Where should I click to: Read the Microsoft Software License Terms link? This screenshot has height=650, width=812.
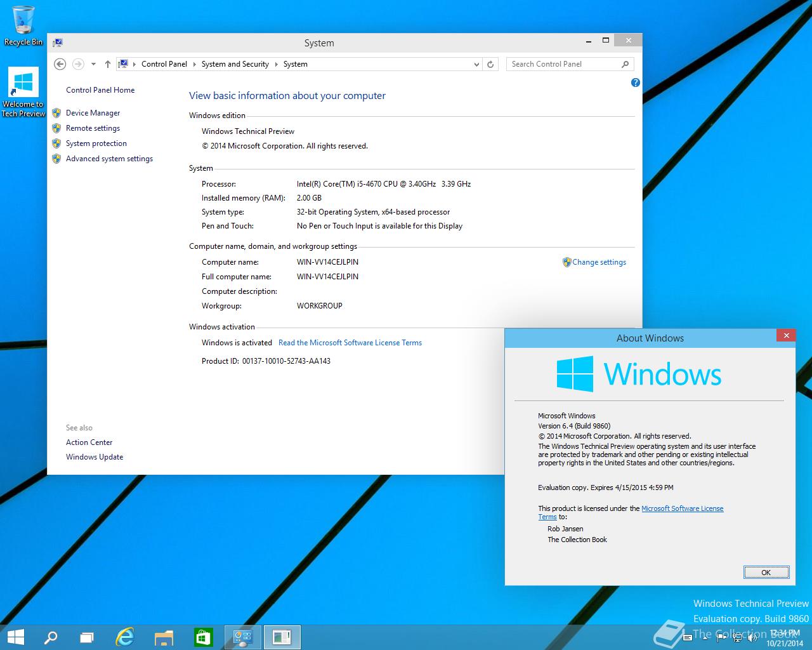click(x=350, y=343)
